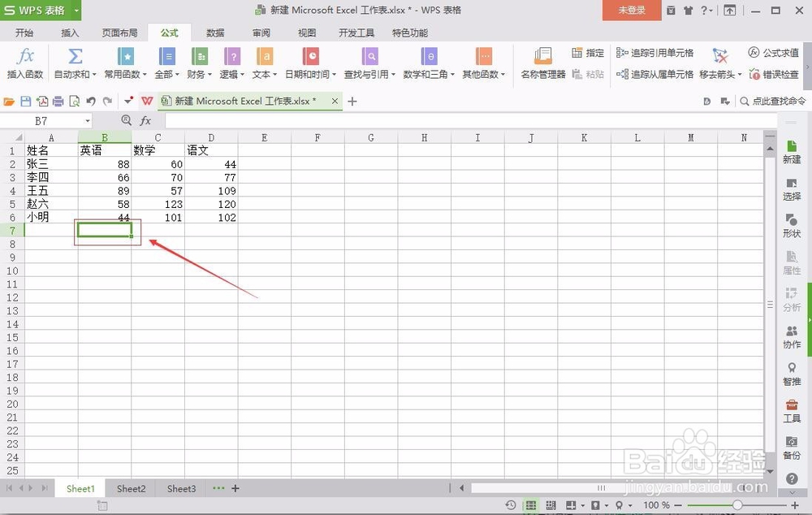This screenshot has height=515, width=812.
Task: Switch to the 数据 ribbon tab
Action: click(214, 32)
